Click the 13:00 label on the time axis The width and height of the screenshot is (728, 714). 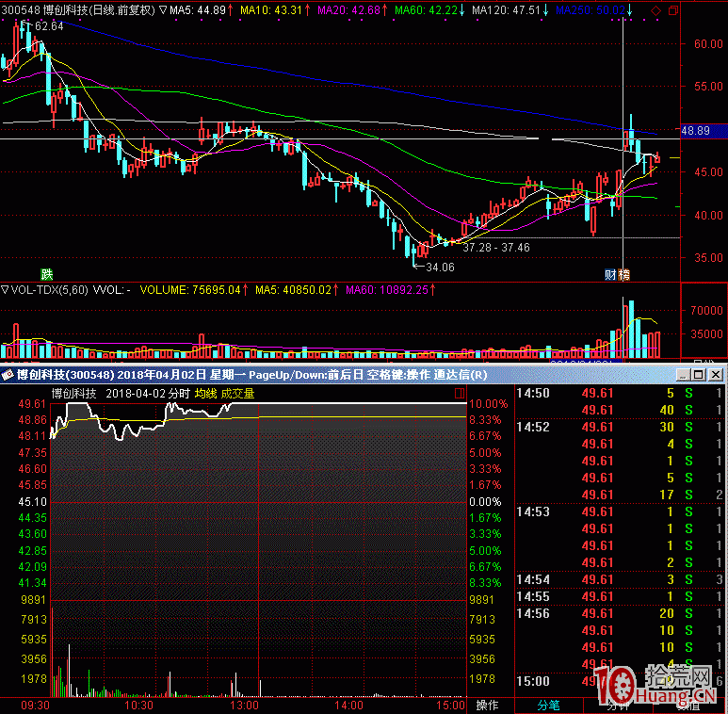point(244,706)
